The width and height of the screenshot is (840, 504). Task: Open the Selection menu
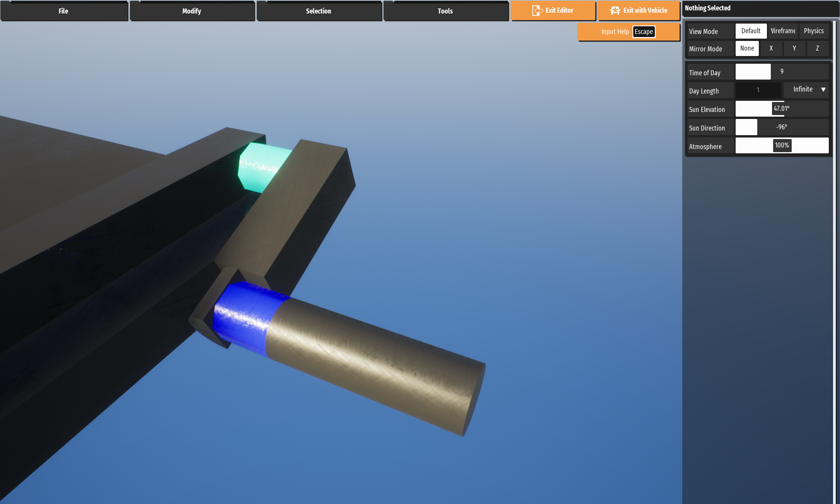(319, 11)
